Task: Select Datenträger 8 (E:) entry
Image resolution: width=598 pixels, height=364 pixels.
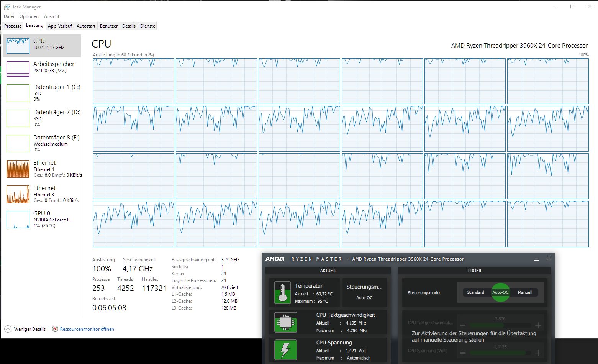Action: [x=42, y=143]
